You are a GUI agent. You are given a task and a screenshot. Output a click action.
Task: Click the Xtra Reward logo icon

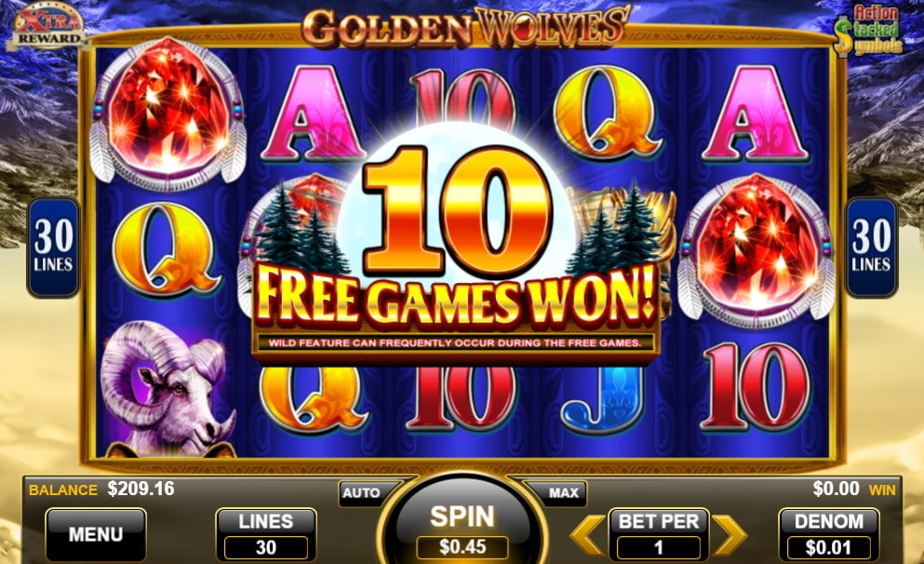[47, 25]
